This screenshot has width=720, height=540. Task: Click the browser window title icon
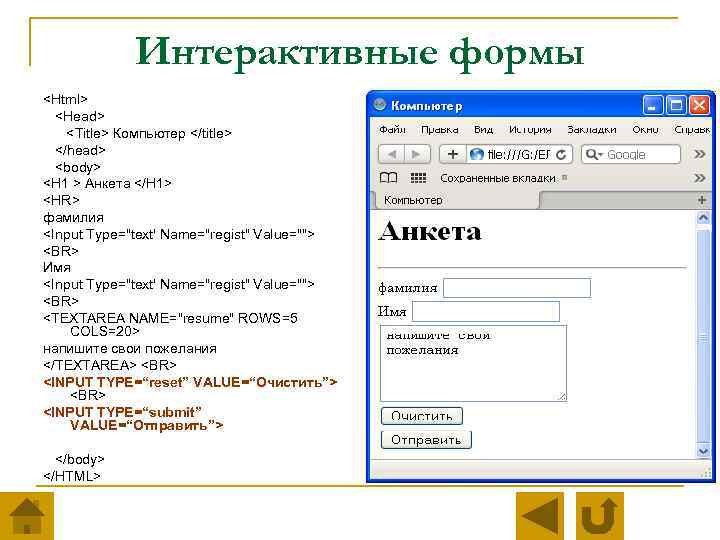coord(379,105)
